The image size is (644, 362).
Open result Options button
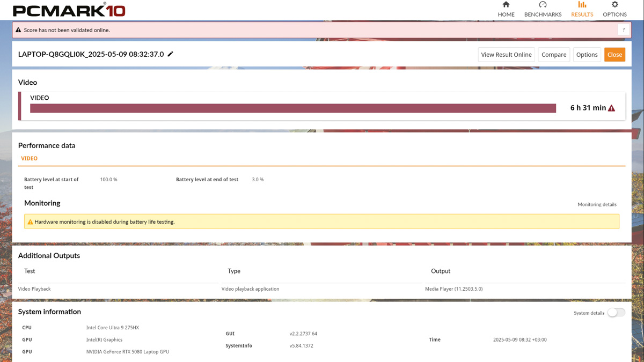point(587,55)
